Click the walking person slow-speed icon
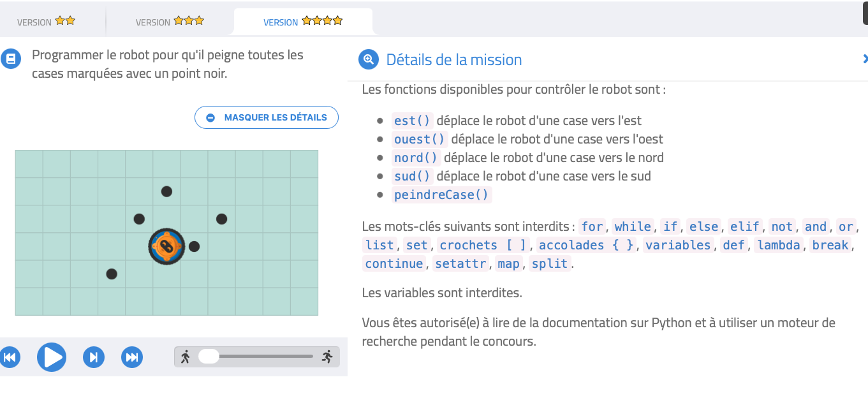Screen dimensions: 868x398 coord(186,357)
